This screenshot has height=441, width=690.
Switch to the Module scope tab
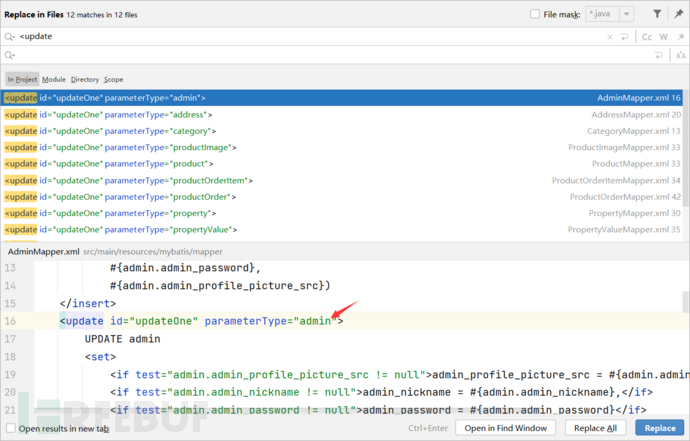53,79
